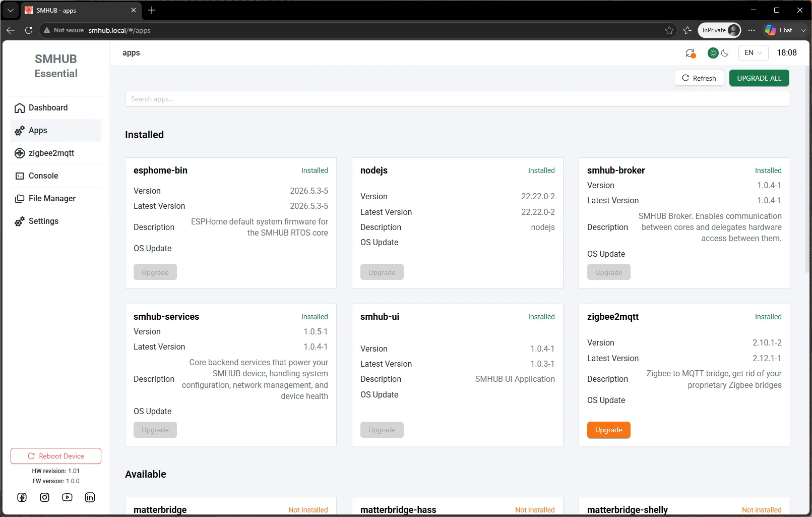Click the SMHUB Essential logo text
This screenshot has height=517, width=812.
pyautogui.click(x=56, y=66)
